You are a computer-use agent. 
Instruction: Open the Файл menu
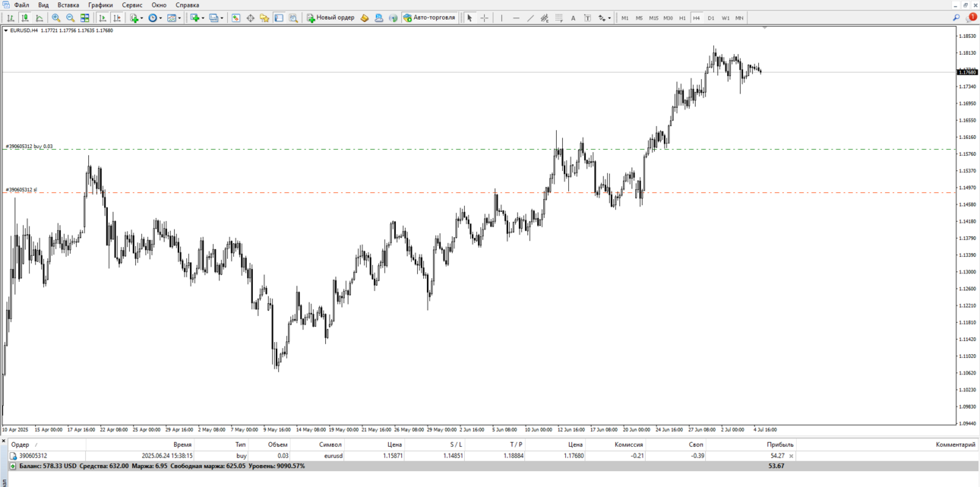(x=21, y=5)
